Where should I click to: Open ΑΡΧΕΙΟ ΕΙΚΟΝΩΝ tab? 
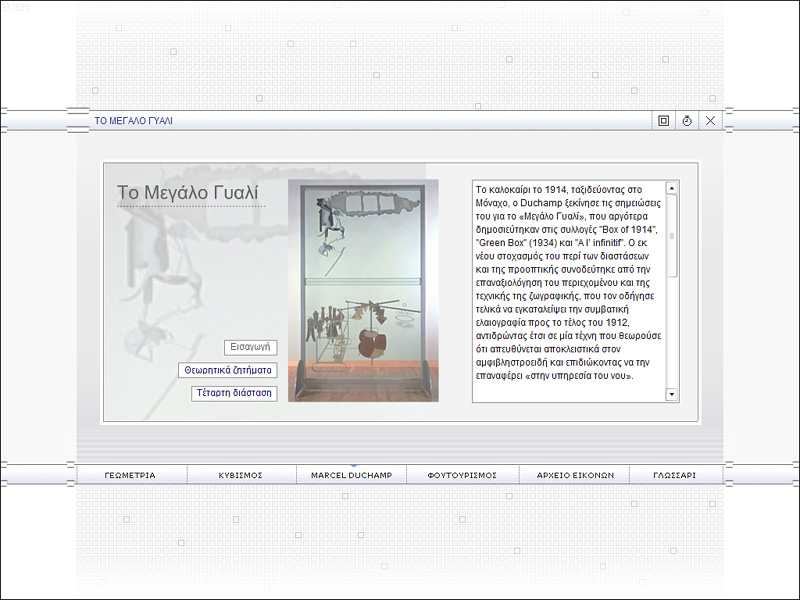point(575,475)
